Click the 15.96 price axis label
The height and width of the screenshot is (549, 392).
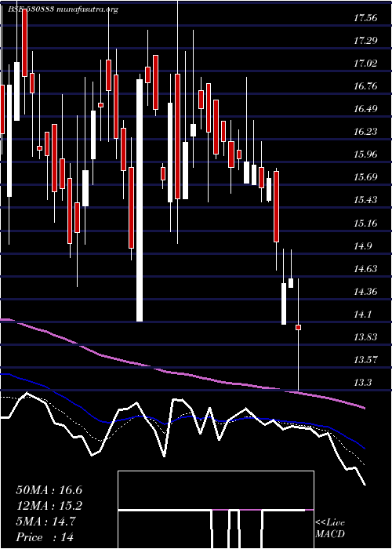pos(365,155)
